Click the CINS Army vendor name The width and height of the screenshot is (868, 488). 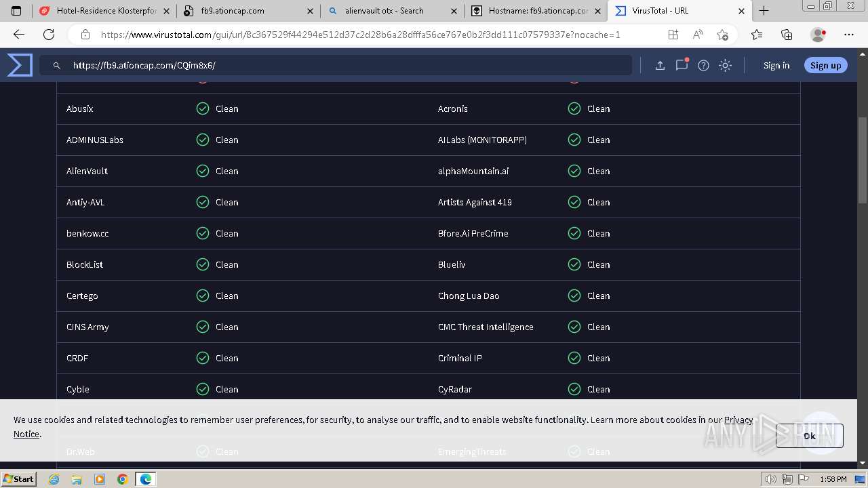coord(87,327)
